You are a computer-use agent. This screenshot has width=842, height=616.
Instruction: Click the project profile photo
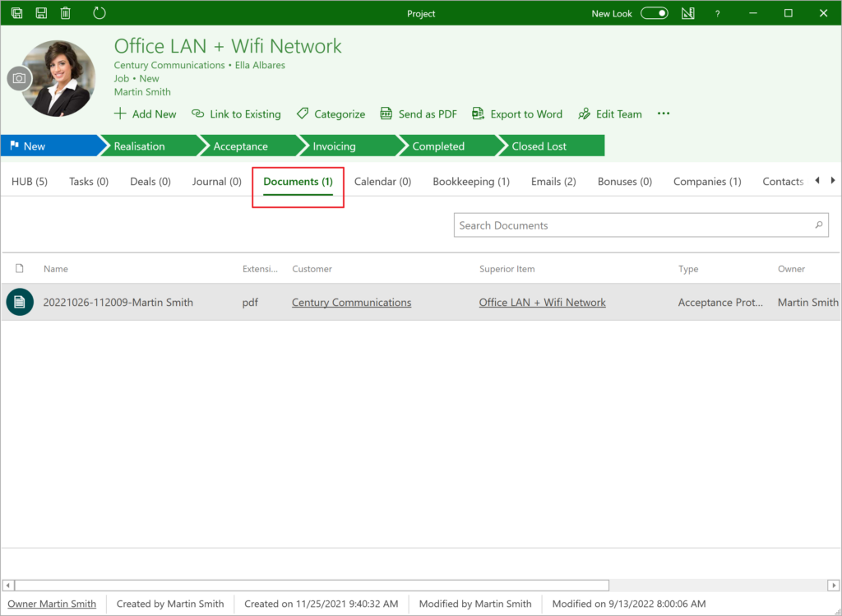(x=59, y=78)
